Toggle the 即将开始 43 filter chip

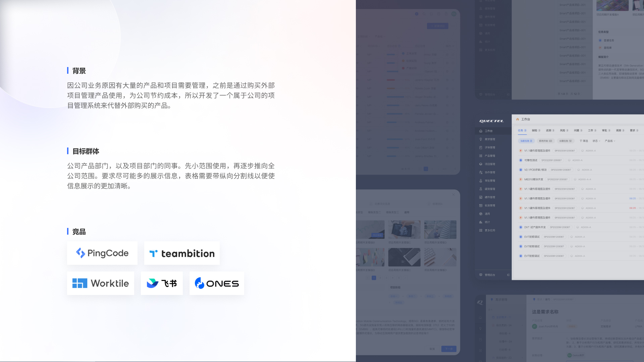(545, 141)
